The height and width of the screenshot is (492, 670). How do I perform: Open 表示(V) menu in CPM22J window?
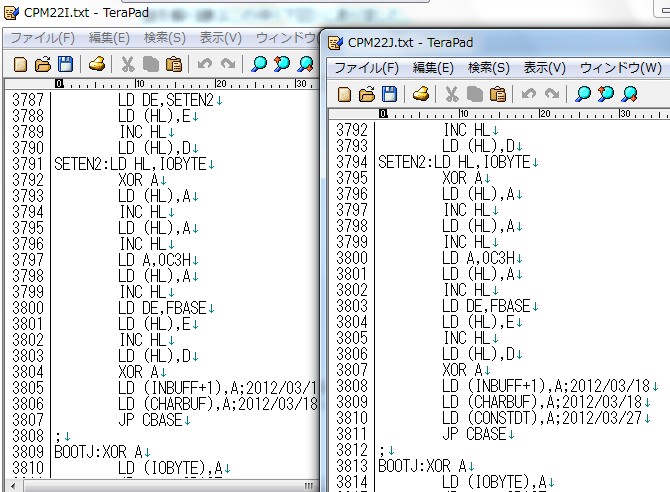544,68
